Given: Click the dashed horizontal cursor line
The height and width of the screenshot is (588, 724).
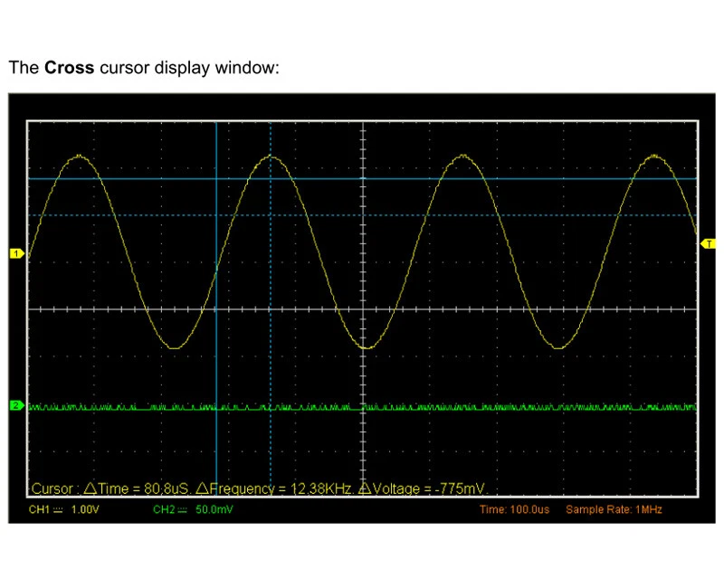Looking at the screenshot, I should coord(407,214).
